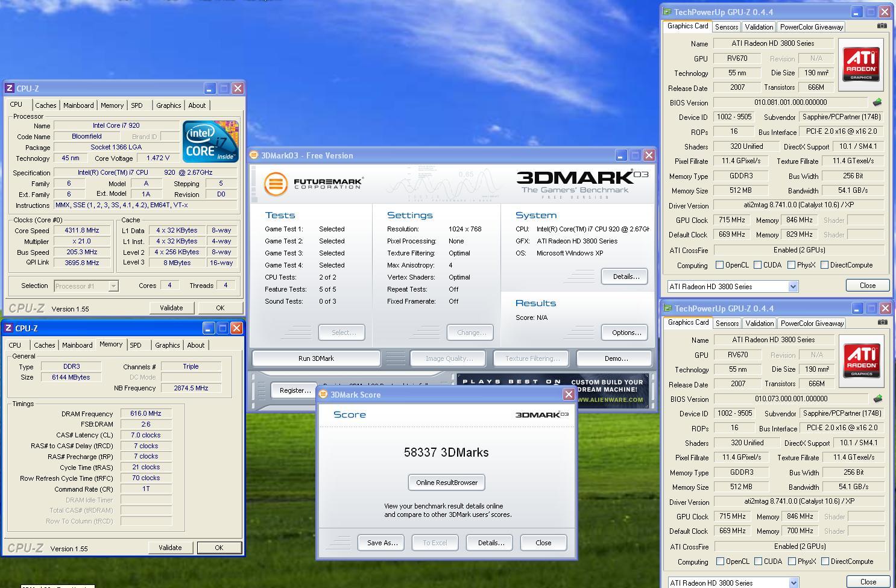Open Graphics tab in bottom CPU-Z
896x588 pixels.
coord(167,345)
